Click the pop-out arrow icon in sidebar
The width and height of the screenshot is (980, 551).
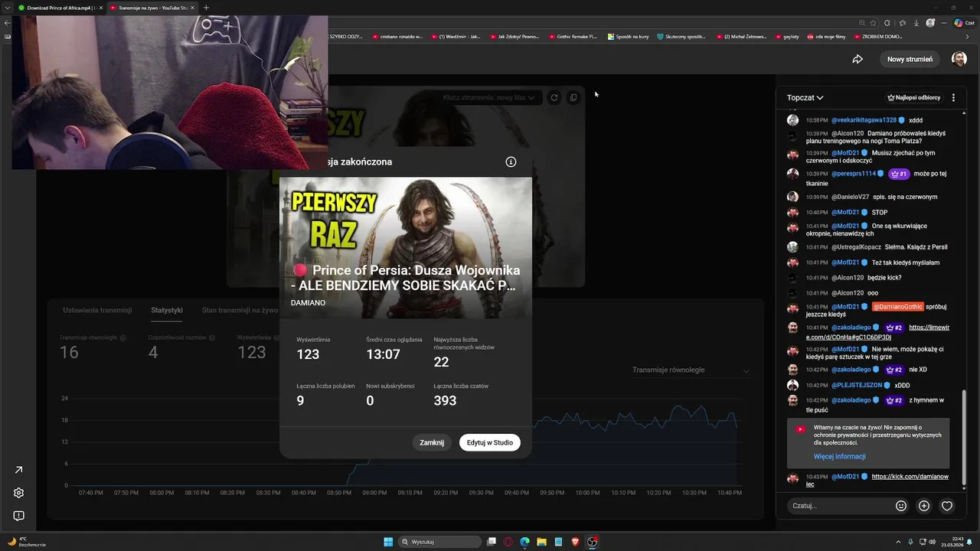tap(19, 470)
